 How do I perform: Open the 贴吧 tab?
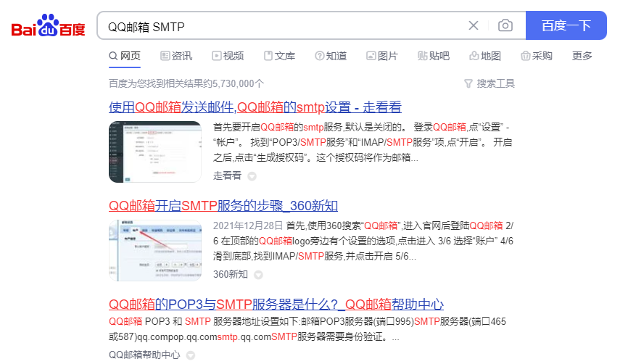click(x=434, y=56)
